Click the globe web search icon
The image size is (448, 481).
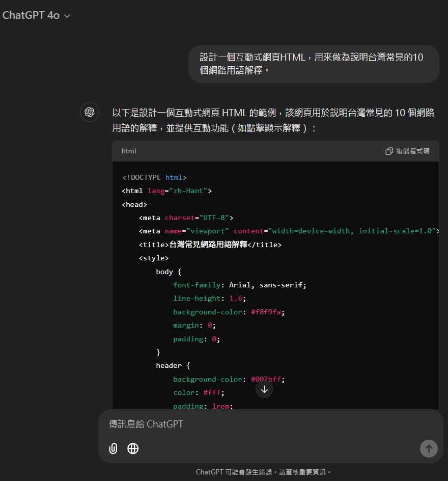133,448
